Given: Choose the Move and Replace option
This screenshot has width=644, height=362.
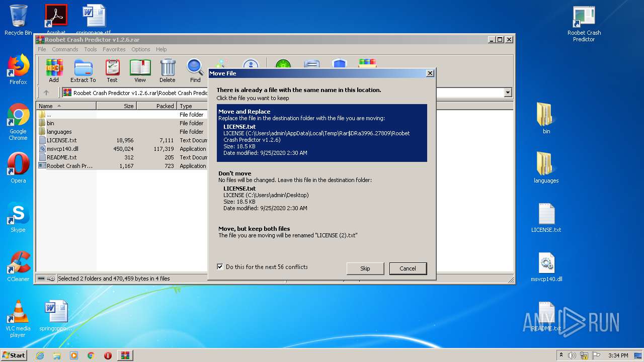Looking at the screenshot, I should (x=322, y=133).
